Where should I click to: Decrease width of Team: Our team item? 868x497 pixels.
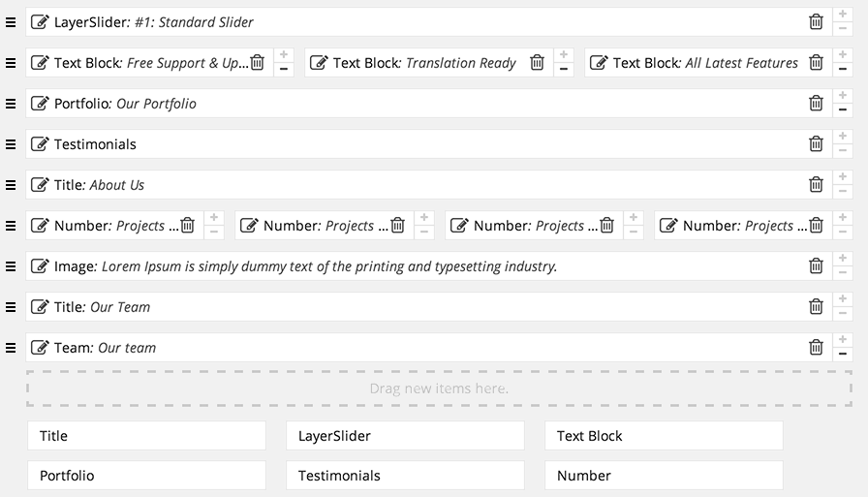click(843, 355)
